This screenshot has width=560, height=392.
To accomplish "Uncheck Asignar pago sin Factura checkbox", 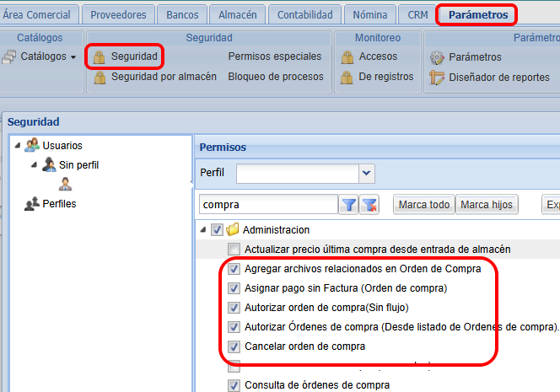I will [x=234, y=288].
